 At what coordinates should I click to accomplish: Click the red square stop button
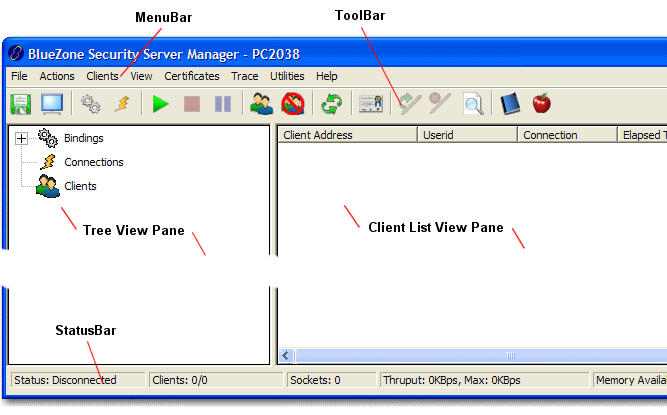[192, 104]
